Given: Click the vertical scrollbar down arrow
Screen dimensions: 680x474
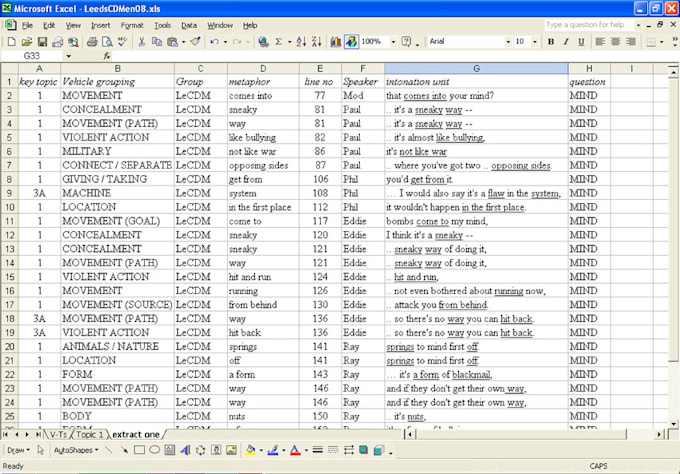Looking at the screenshot, I should pos(673,424).
